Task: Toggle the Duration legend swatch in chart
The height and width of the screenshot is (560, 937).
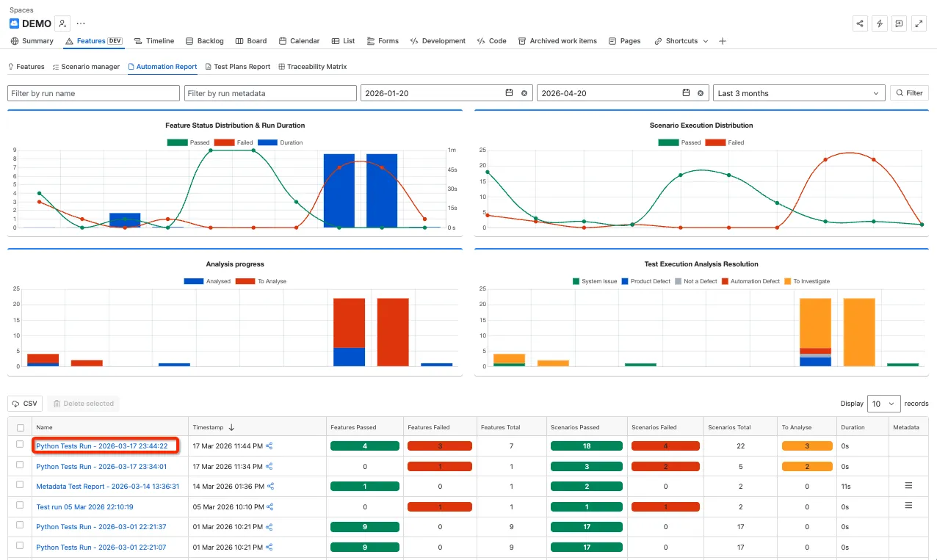Action: pyautogui.click(x=267, y=142)
